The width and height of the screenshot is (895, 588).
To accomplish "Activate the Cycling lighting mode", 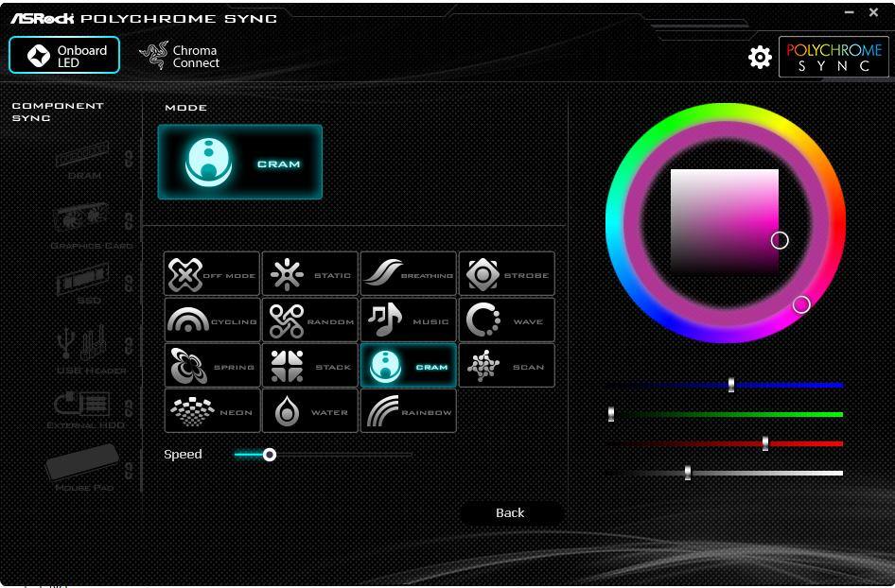I will click(212, 320).
